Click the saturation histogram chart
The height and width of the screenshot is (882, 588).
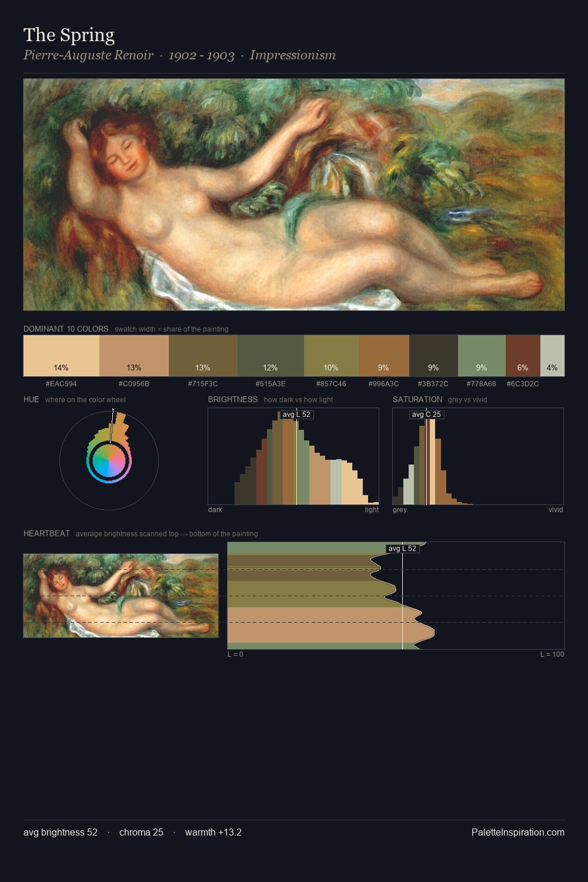tap(478, 456)
